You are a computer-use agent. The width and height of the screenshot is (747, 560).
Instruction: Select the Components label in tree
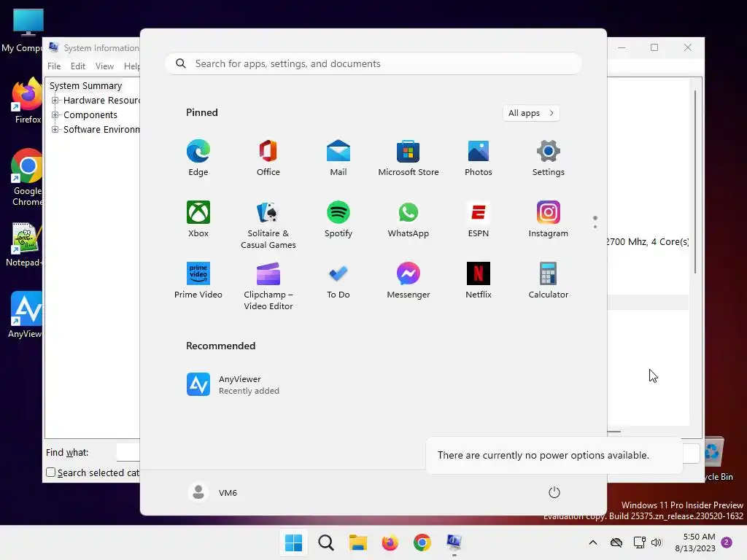click(90, 114)
